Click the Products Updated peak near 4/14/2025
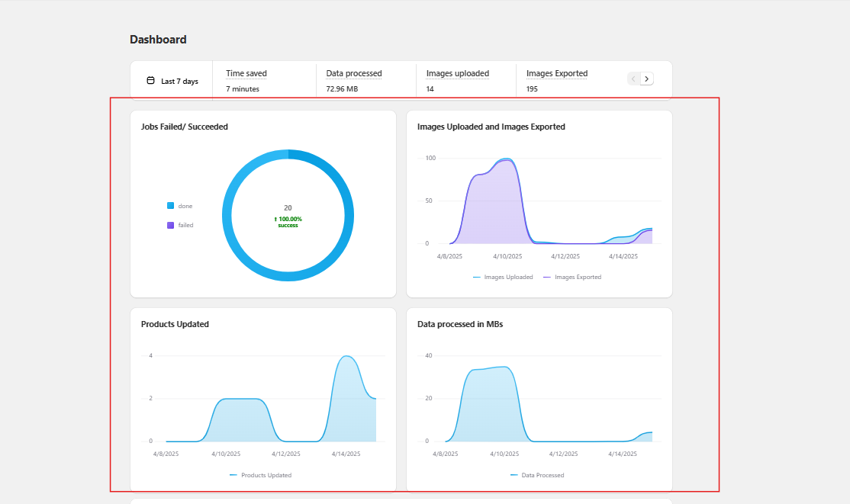 click(x=346, y=357)
